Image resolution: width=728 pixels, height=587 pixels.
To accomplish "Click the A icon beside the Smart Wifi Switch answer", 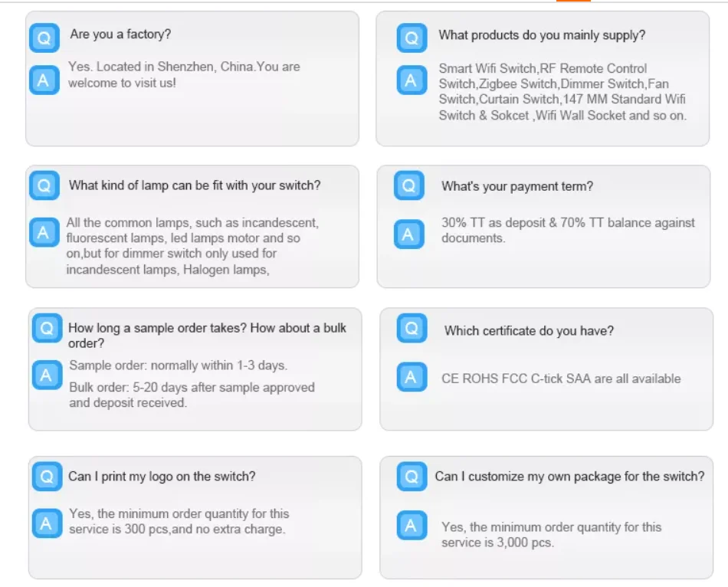I will tap(412, 80).
